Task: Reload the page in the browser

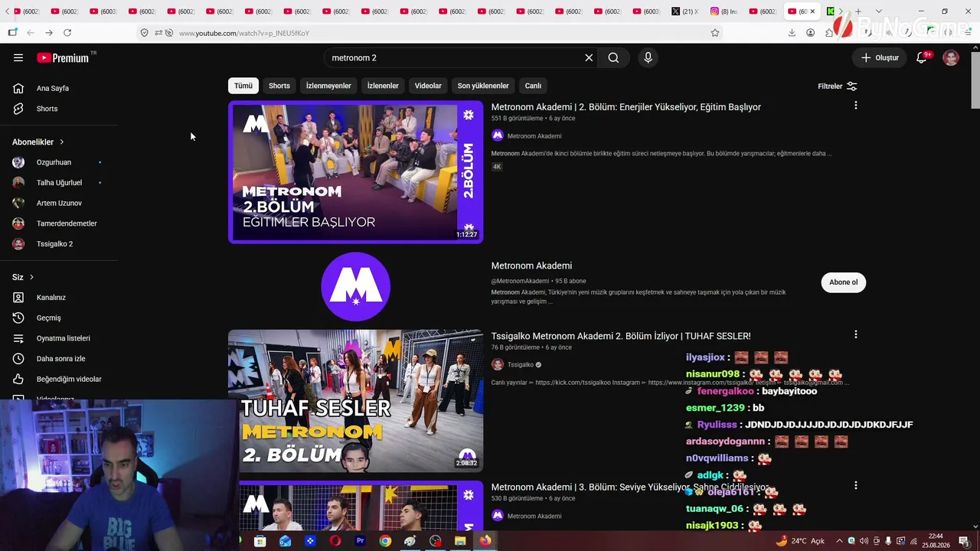Action: coord(67,33)
